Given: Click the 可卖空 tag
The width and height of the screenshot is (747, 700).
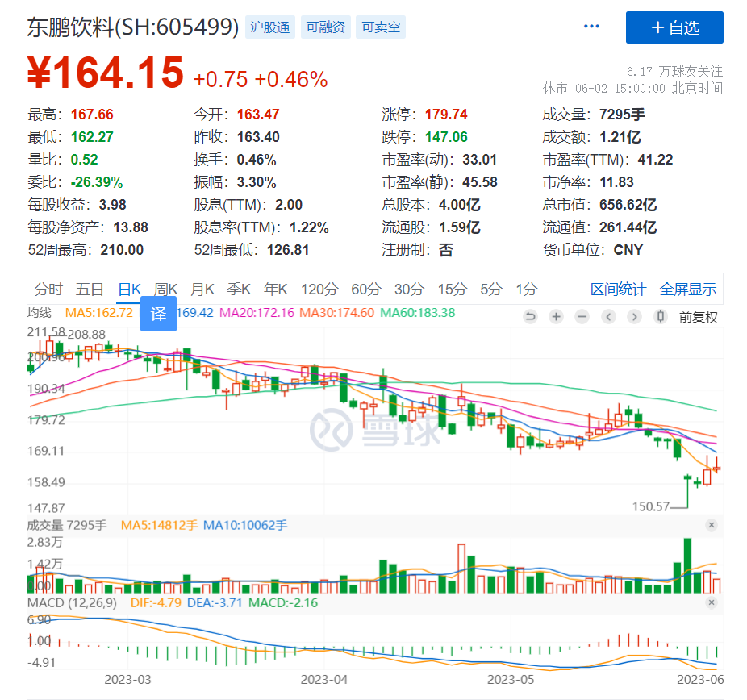Looking at the screenshot, I should tap(381, 27).
